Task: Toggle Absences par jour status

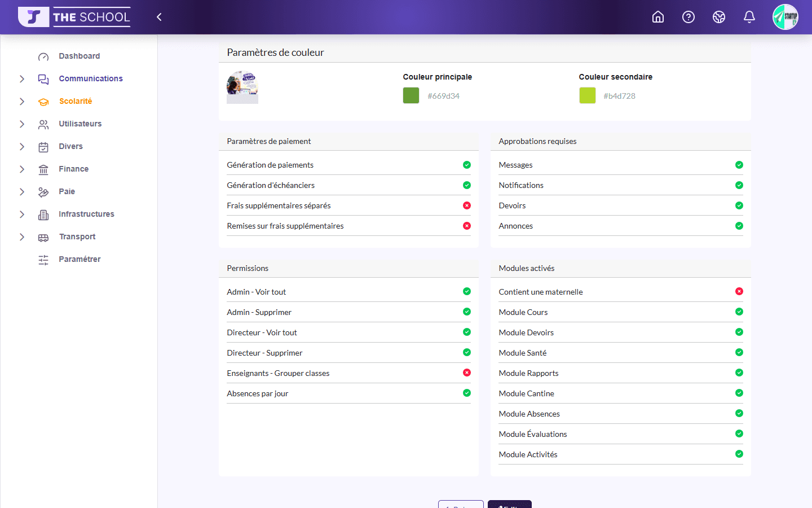Action: (x=467, y=393)
